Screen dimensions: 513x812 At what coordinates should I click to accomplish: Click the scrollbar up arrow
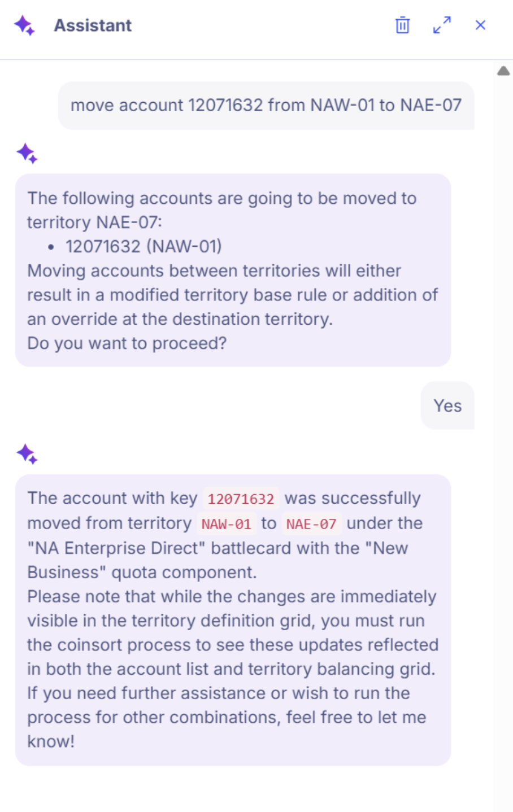pos(503,71)
